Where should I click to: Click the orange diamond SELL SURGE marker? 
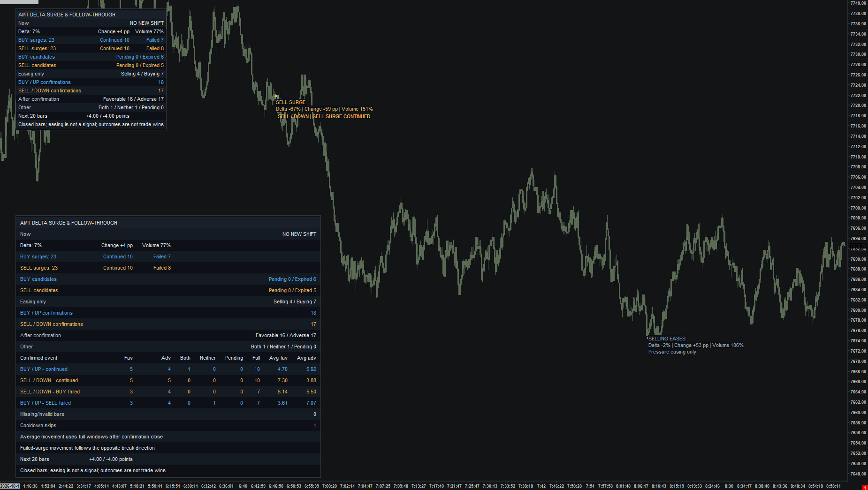pyautogui.click(x=276, y=96)
